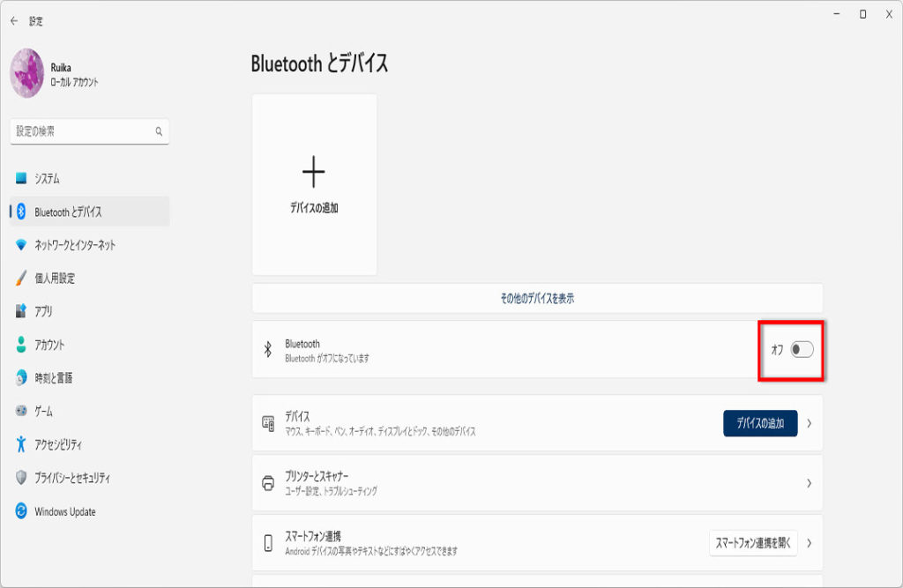Click the large plus icon to add device
This screenshot has height=588, width=903.
314,173
